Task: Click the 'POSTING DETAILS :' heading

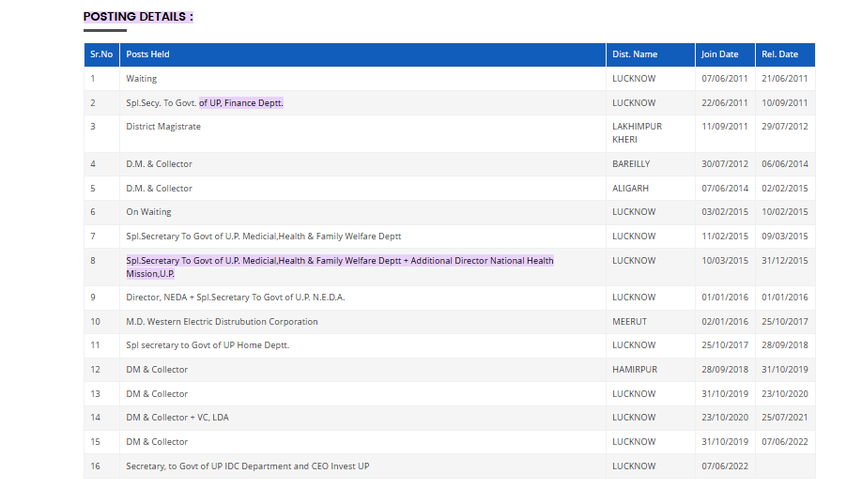Action: 138,17
